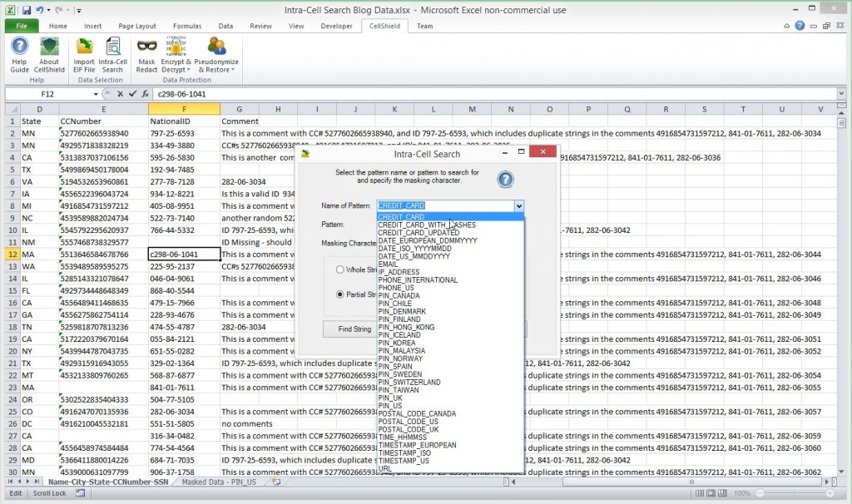Click the Excel Help question mark icon
This screenshot has height=504, width=852.
[800, 26]
